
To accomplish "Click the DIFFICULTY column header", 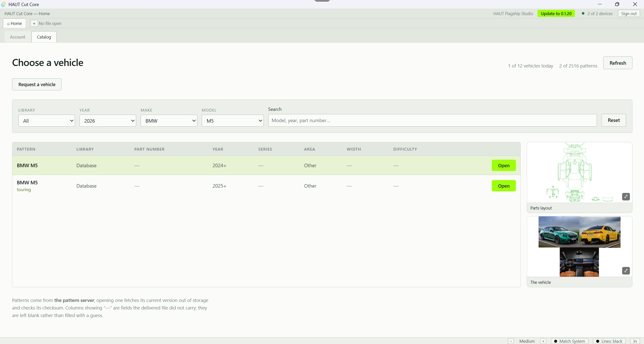I will pyautogui.click(x=405, y=149).
